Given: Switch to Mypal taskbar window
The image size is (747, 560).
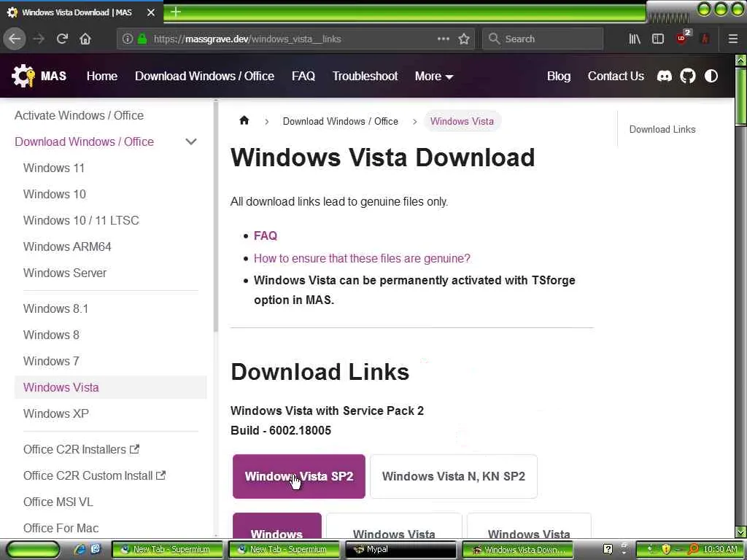Looking at the screenshot, I should tap(400, 549).
